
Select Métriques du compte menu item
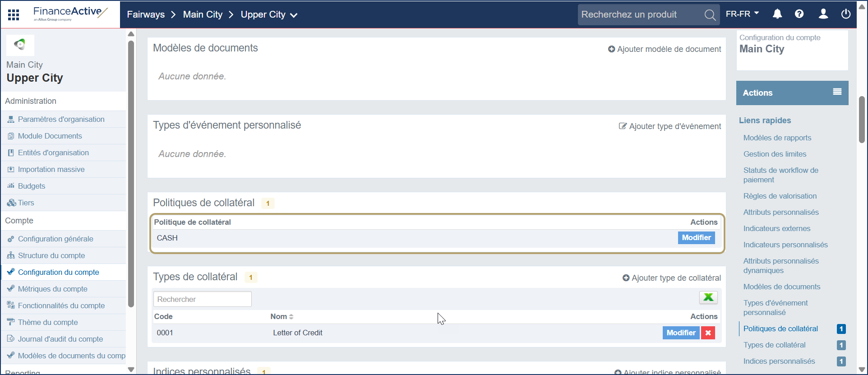pos(53,289)
